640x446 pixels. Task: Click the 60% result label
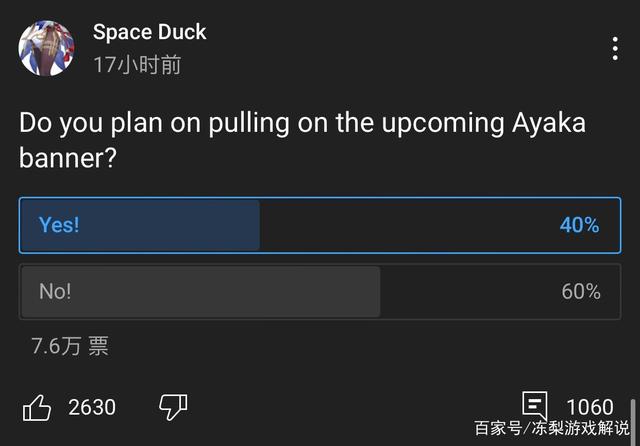click(580, 292)
